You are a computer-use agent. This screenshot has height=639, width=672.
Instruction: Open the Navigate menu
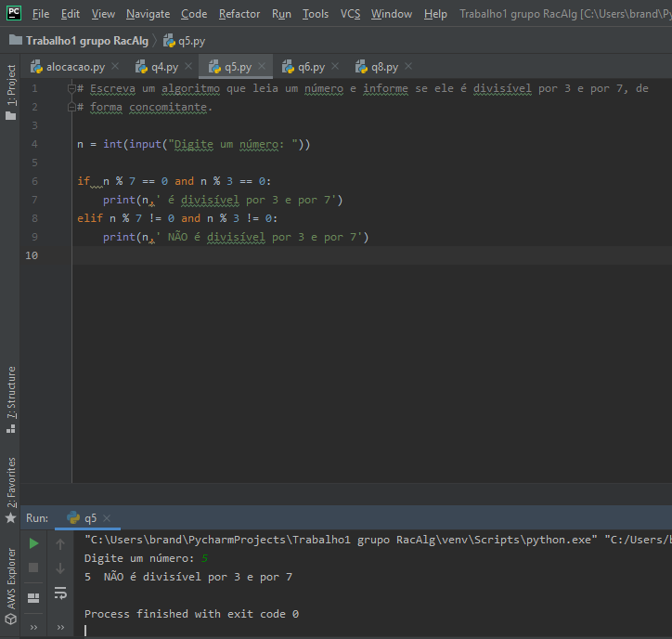pos(148,14)
